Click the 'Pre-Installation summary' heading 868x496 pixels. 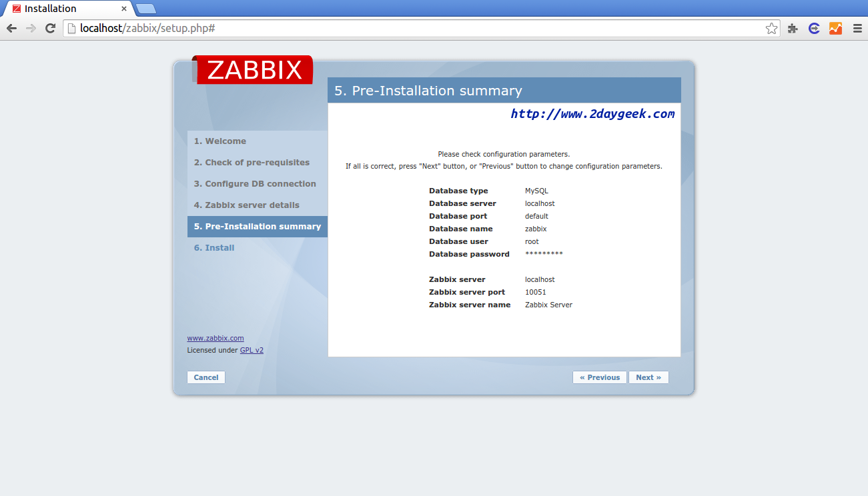click(428, 91)
